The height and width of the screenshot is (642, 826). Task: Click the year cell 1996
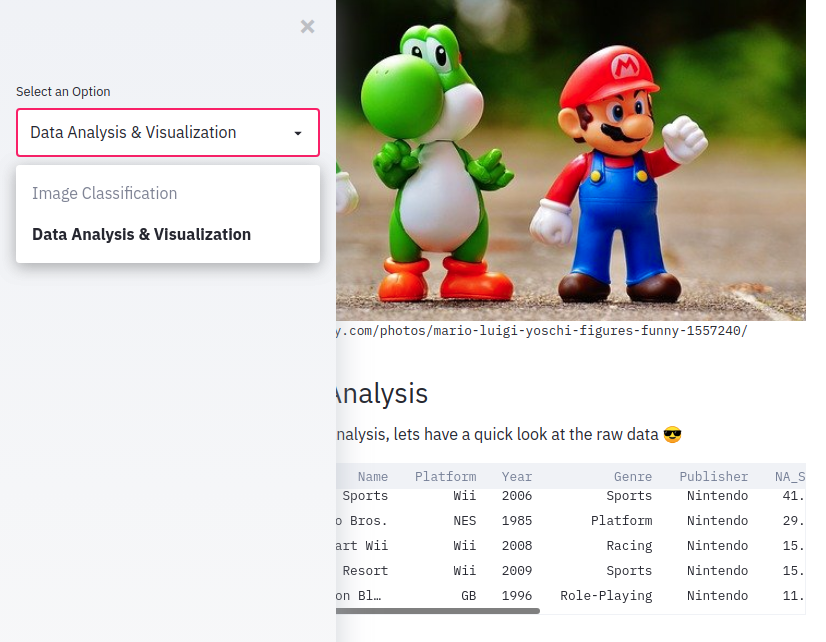pyautogui.click(x=516, y=596)
